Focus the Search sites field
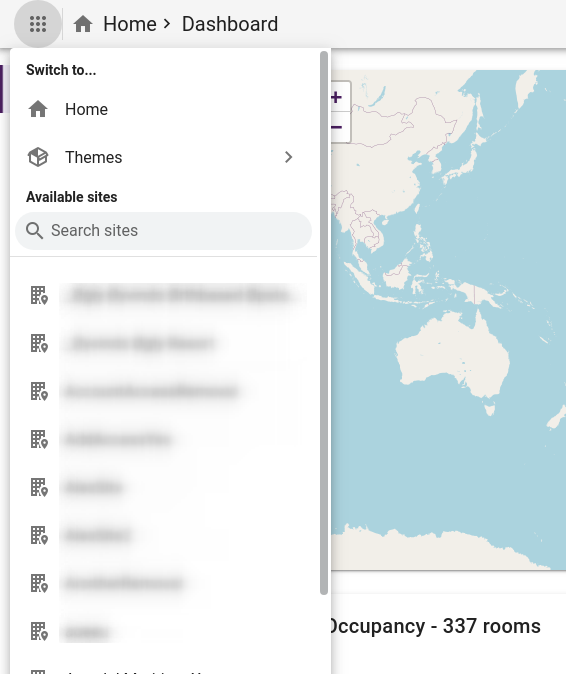 coord(163,231)
